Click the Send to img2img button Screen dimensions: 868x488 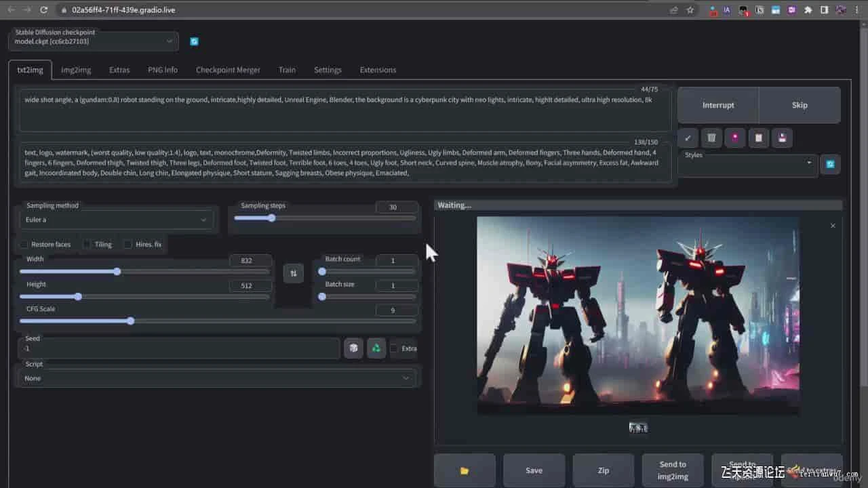[673, 470]
